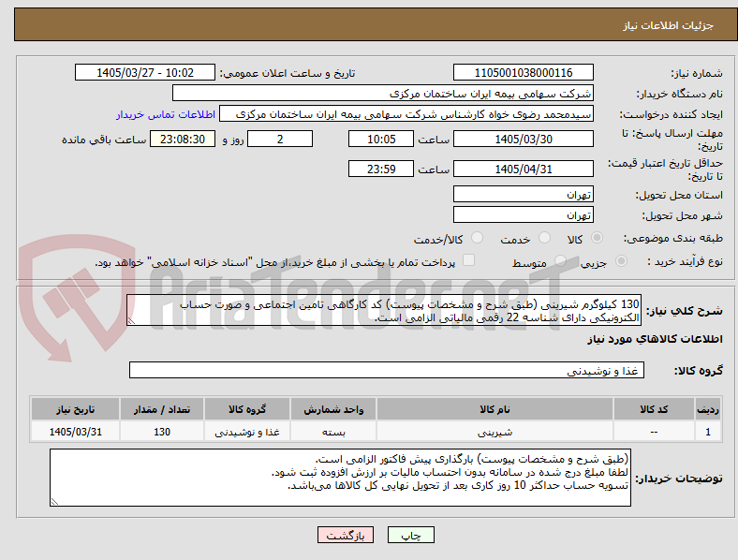Image resolution: width=738 pixels, height=560 pixels.
Task: Click the general need description text area
Action: [384, 310]
